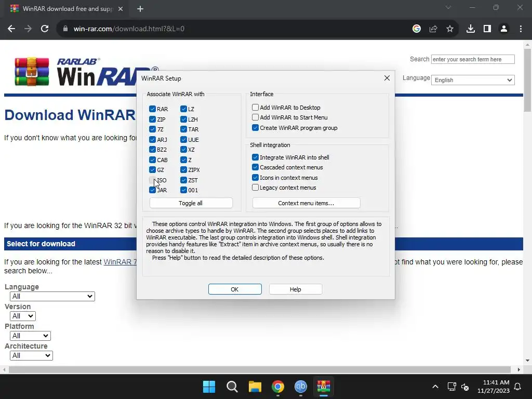Click the horizontal page scrollbar thumb
Image resolution: width=532 pixels, height=399 pixels.
click(x=260, y=369)
